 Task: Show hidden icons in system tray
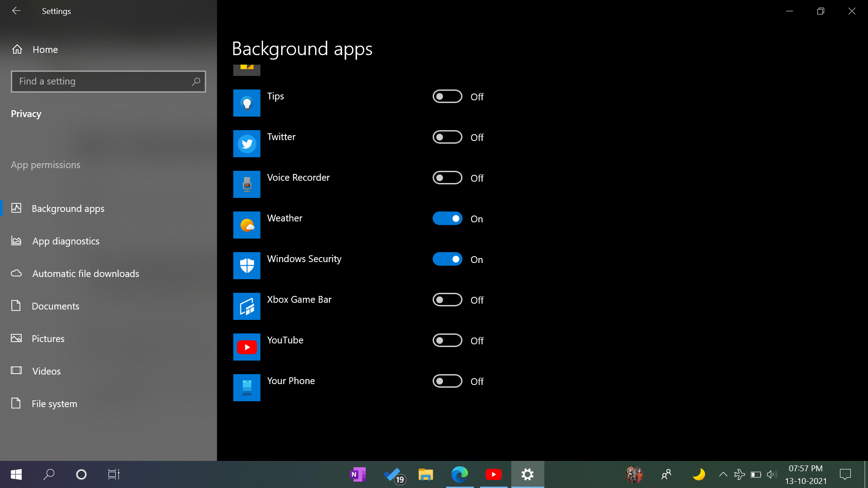point(723,474)
